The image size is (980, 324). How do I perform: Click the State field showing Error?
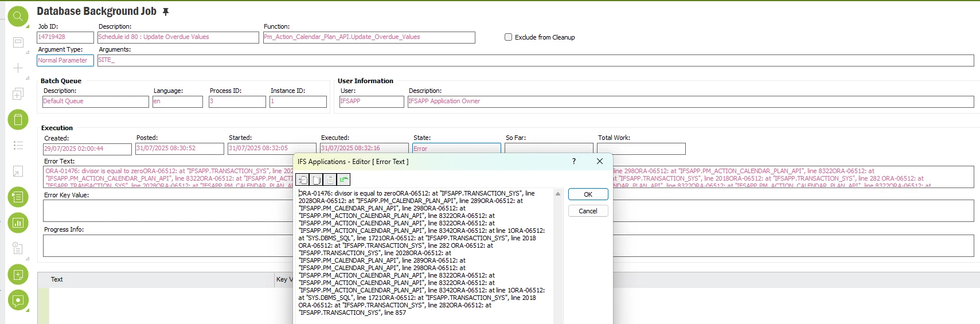456,148
